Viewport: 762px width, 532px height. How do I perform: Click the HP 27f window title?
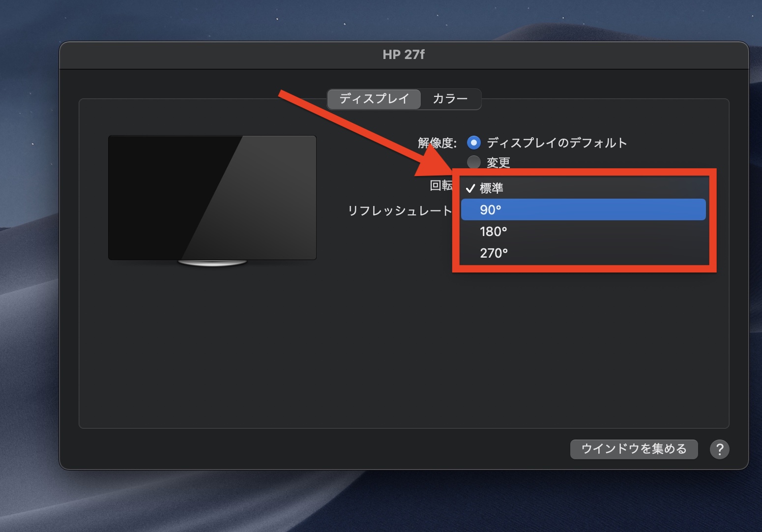coord(404,55)
